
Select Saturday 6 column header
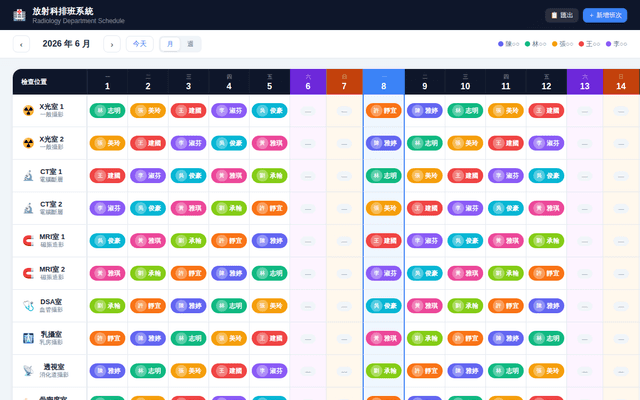(308, 82)
